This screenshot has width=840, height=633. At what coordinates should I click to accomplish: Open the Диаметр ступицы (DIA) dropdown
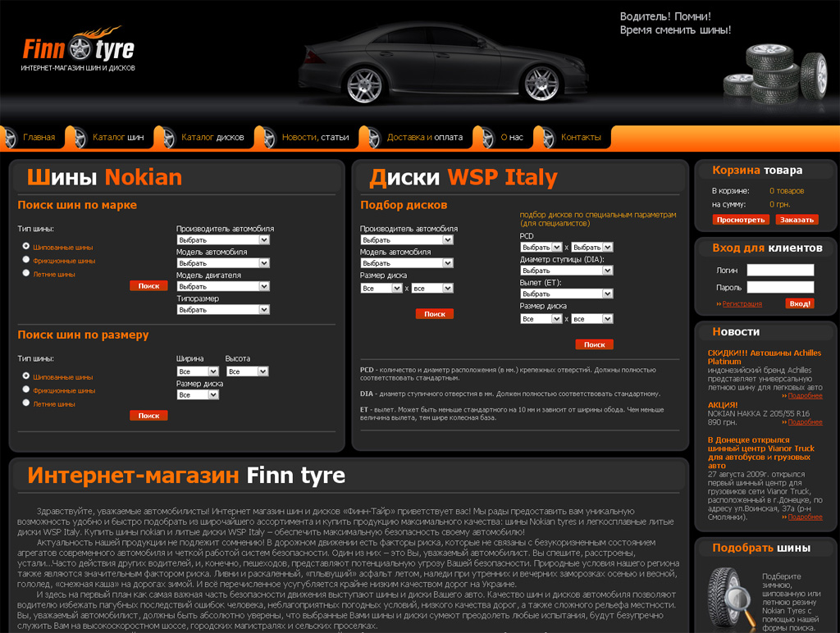567,271
